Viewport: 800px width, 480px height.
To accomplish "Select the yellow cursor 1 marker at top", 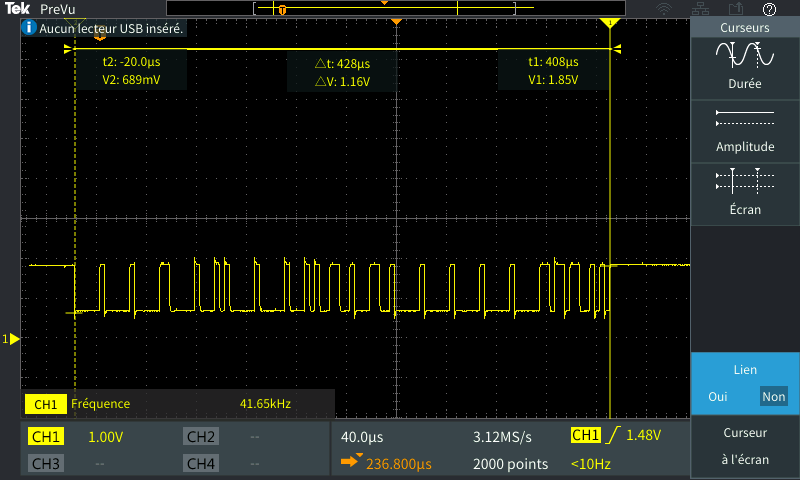I will (610, 23).
